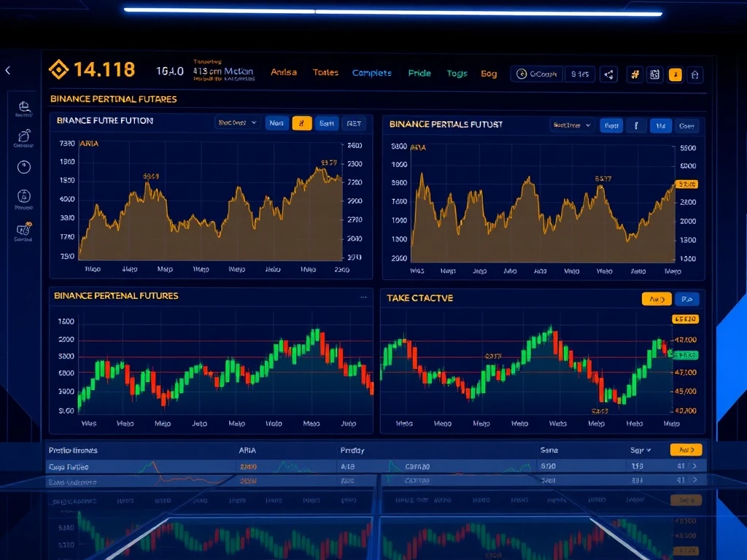This screenshot has width=747, height=560.
Task: Open the second sidebar leaf-shaped icon
Action: tap(24, 136)
